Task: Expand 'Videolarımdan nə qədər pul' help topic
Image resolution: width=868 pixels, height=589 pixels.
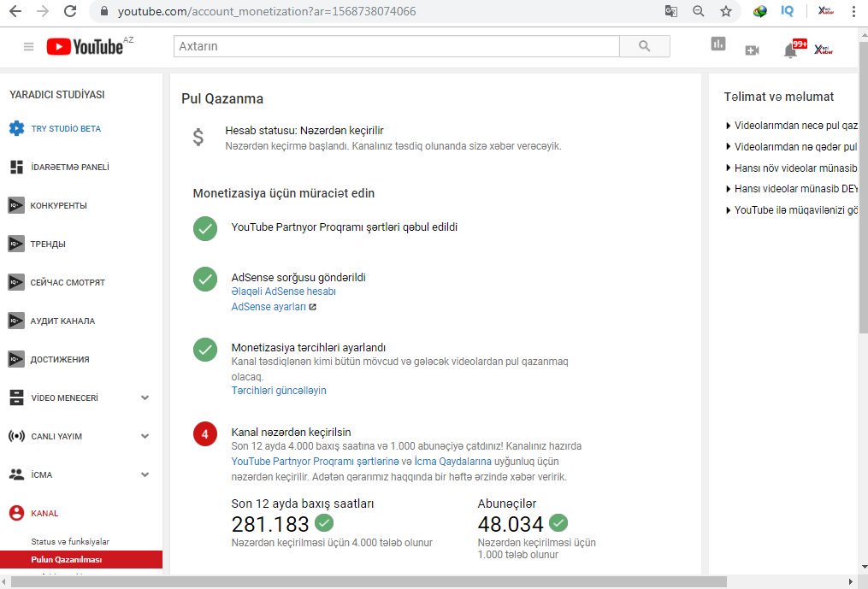Action: pos(792,147)
